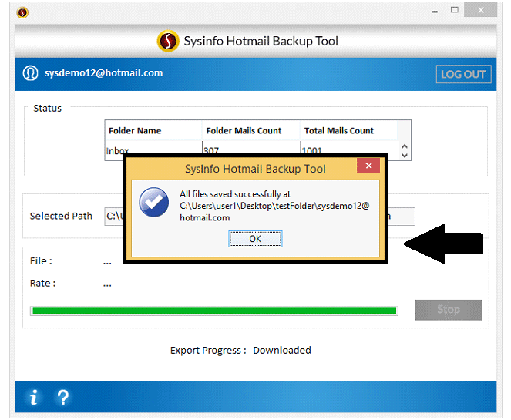Maximize the backup tool window

click(454, 10)
